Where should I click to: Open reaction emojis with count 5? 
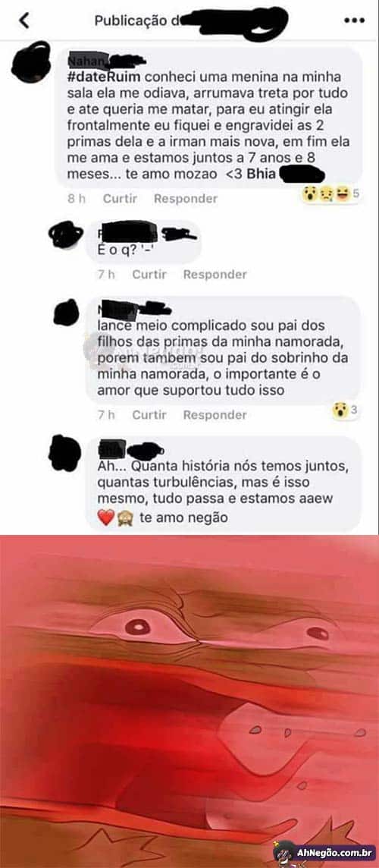(x=331, y=194)
